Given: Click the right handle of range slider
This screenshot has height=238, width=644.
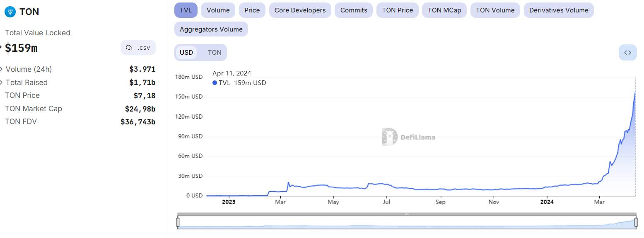Looking at the screenshot, I should click(636, 223).
